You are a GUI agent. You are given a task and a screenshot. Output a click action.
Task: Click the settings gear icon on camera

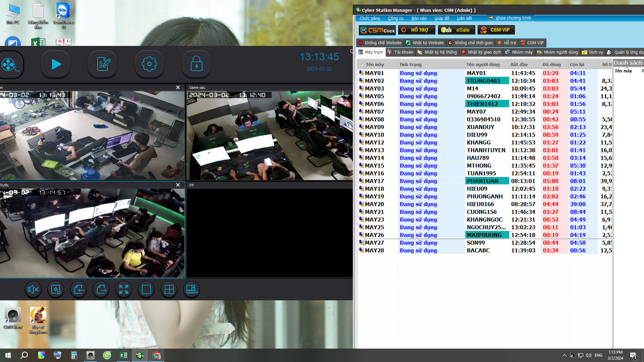[x=150, y=63]
